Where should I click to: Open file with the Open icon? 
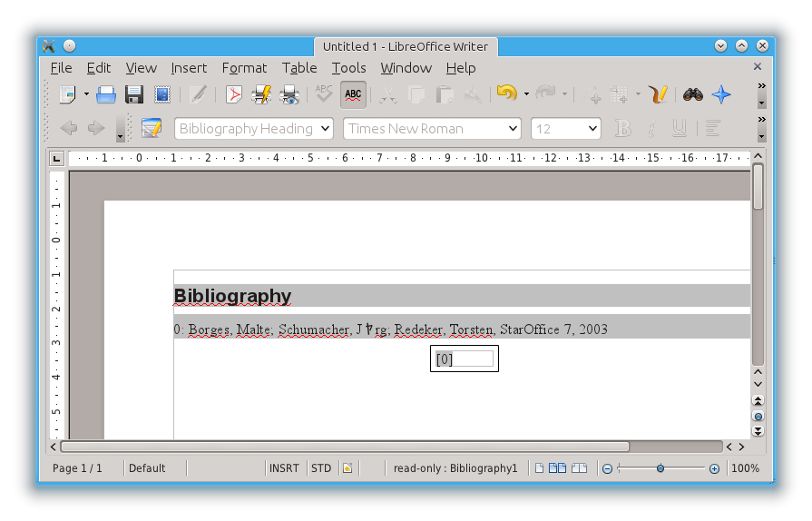pos(106,94)
